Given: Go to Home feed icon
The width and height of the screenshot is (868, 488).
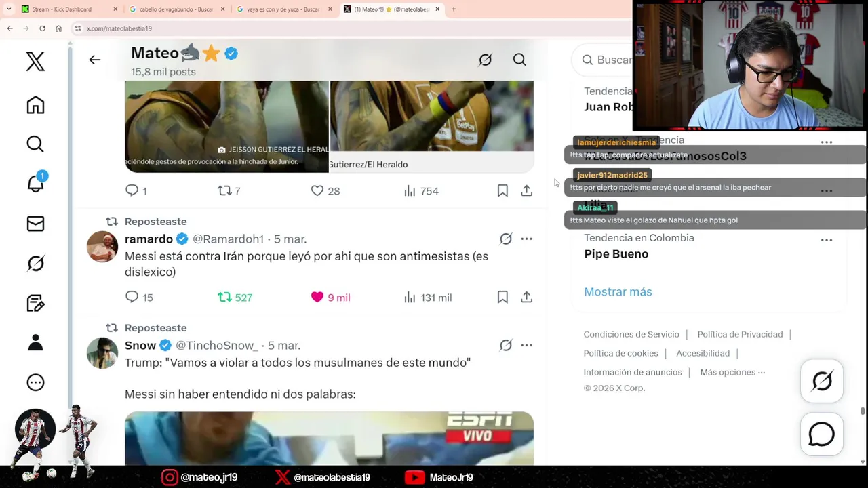Looking at the screenshot, I should point(35,105).
